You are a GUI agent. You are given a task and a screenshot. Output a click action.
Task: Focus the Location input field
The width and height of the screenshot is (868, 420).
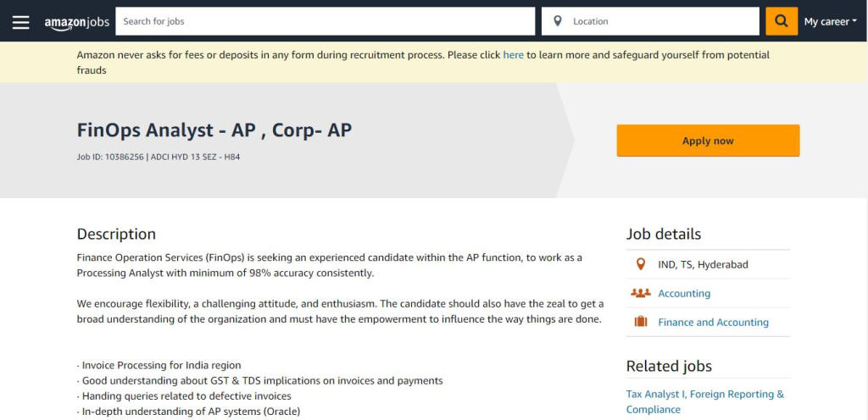click(650, 21)
